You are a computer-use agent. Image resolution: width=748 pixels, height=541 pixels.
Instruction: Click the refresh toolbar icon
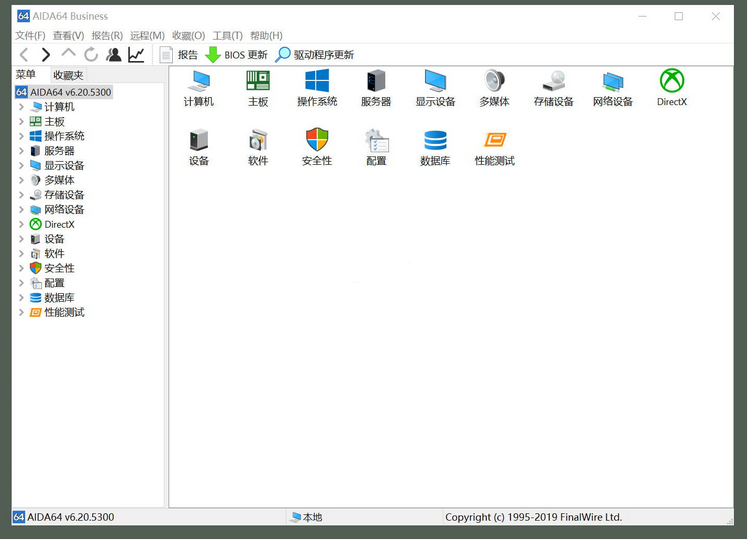[x=91, y=55]
